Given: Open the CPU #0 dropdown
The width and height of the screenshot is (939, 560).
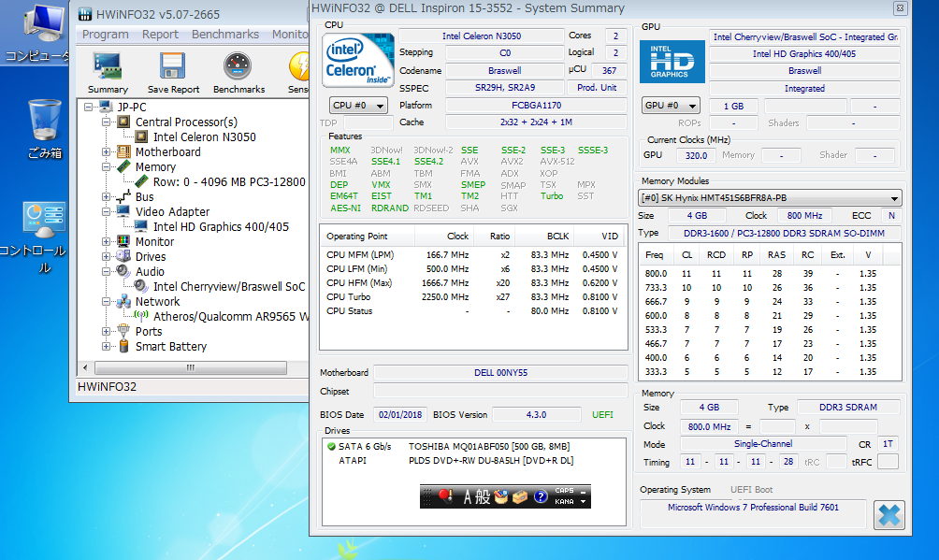Looking at the screenshot, I should tap(358, 106).
